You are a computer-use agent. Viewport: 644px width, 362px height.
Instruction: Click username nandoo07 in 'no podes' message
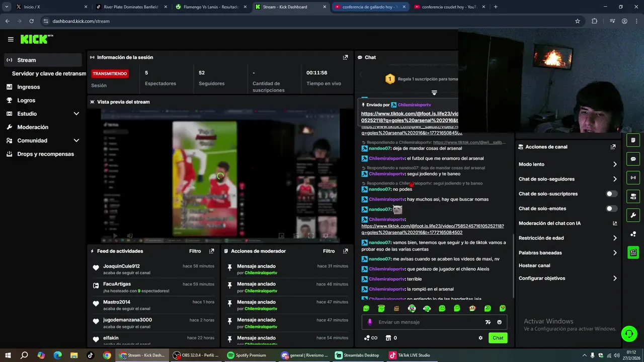click(x=380, y=189)
